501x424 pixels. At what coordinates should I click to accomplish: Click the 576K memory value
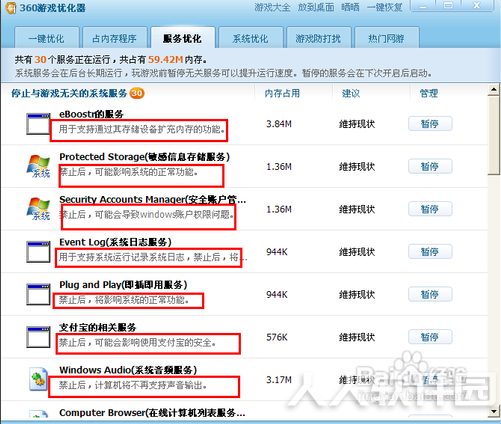coord(277,337)
